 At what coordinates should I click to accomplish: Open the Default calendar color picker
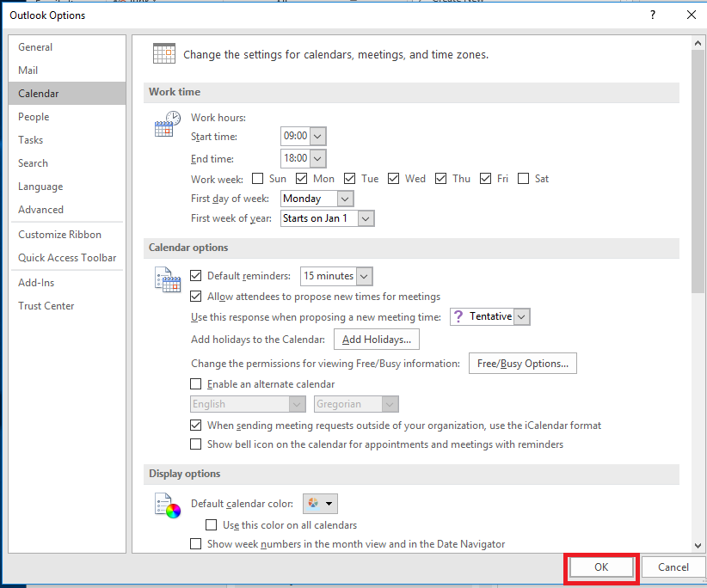pos(320,504)
